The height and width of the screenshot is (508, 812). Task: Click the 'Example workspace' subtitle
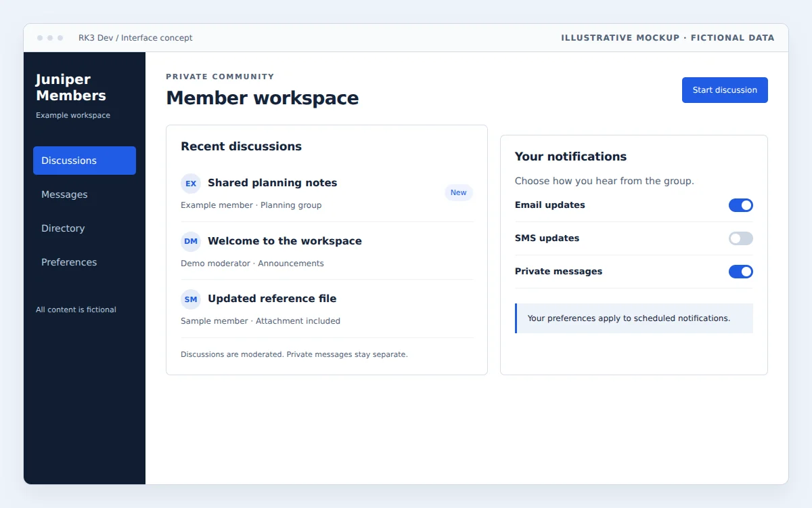[73, 115]
